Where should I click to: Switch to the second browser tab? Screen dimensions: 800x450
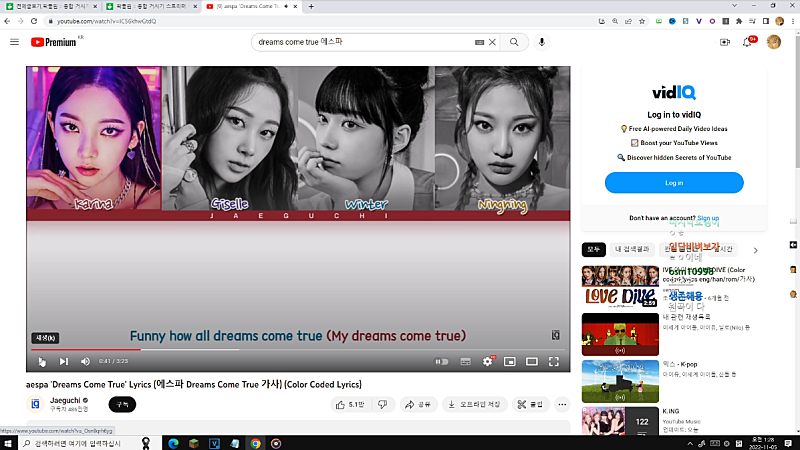151,7
